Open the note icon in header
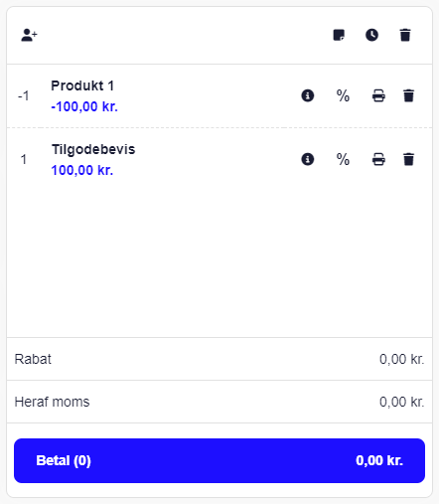The width and height of the screenshot is (439, 504). [339, 35]
